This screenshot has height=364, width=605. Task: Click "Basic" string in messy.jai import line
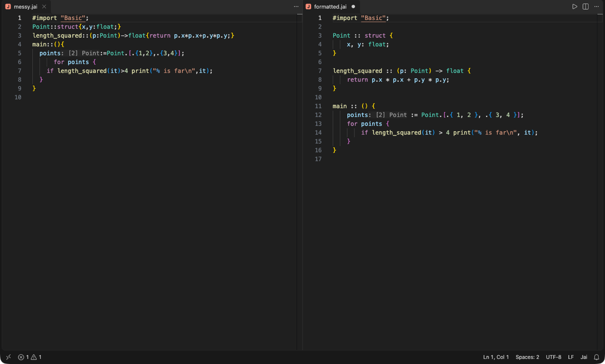click(73, 18)
